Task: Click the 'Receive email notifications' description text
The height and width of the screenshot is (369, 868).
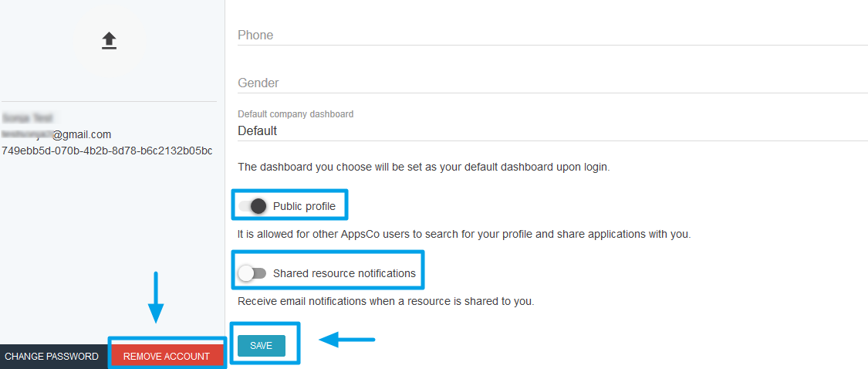Action: click(x=386, y=302)
